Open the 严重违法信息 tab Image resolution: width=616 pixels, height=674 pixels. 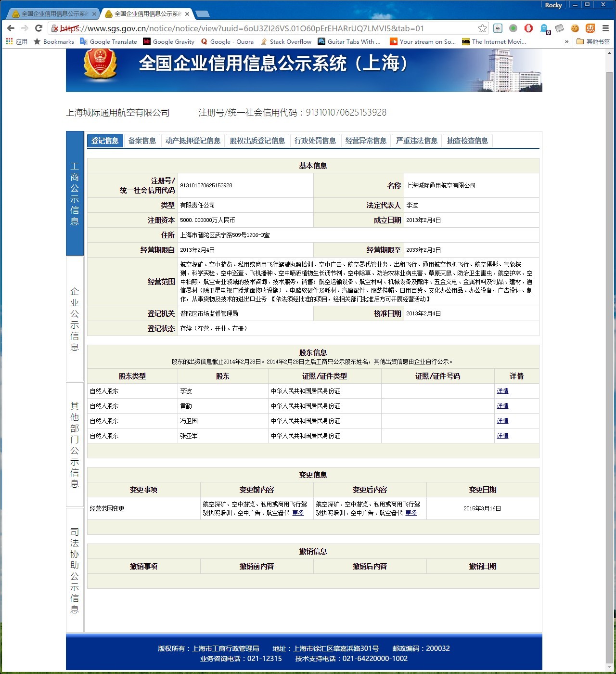pos(417,141)
